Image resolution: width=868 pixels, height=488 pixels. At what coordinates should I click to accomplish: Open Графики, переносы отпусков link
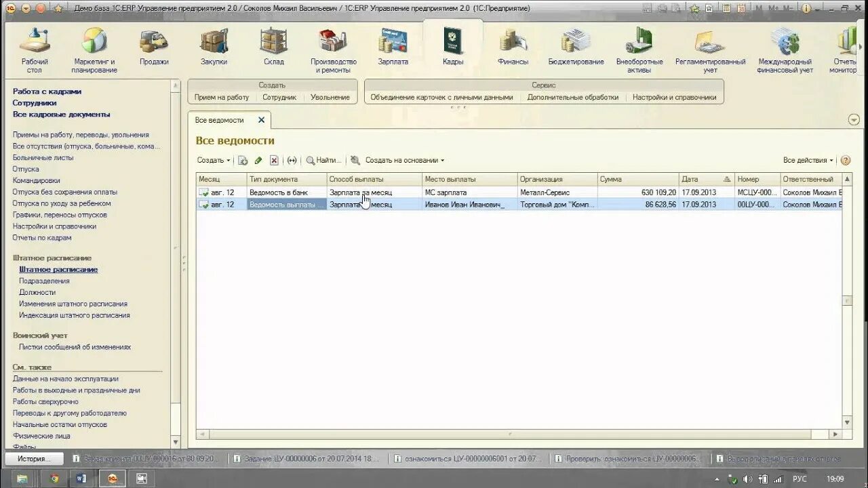point(60,215)
